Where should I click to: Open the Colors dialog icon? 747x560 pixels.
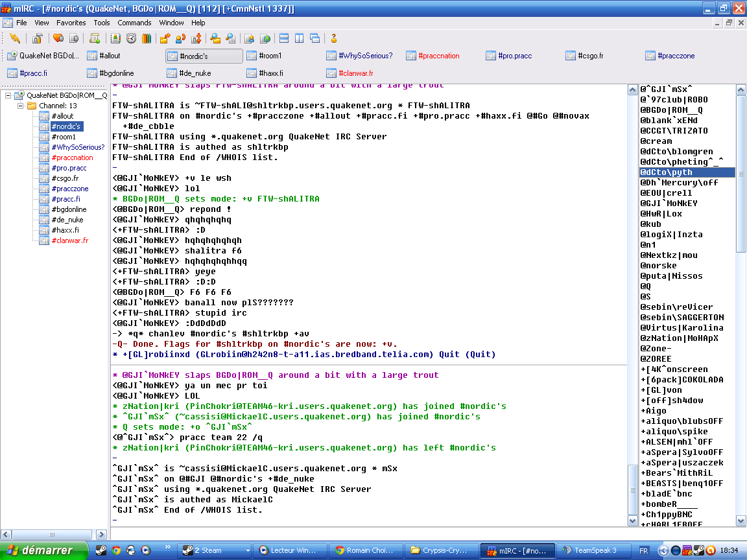tap(147, 38)
